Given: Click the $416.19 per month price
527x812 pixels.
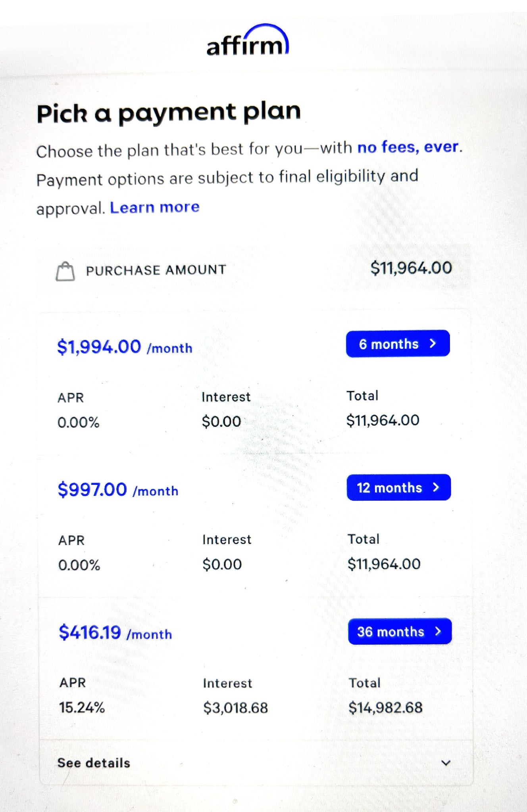Looking at the screenshot, I should [90, 632].
